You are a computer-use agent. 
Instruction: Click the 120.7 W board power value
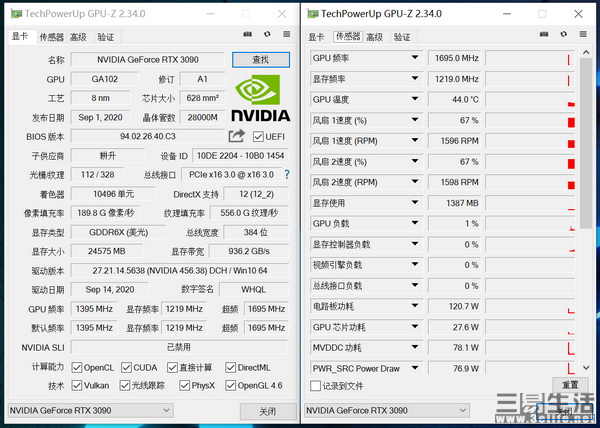454,306
